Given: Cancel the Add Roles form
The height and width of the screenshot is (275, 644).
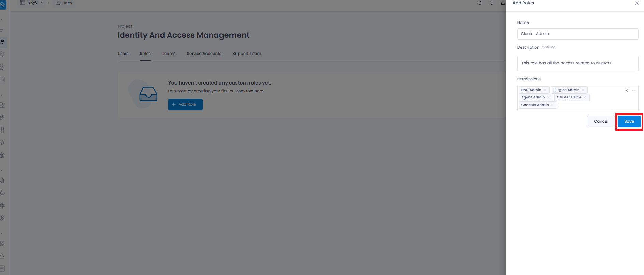Looking at the screenshot, I should click(601, 121).
